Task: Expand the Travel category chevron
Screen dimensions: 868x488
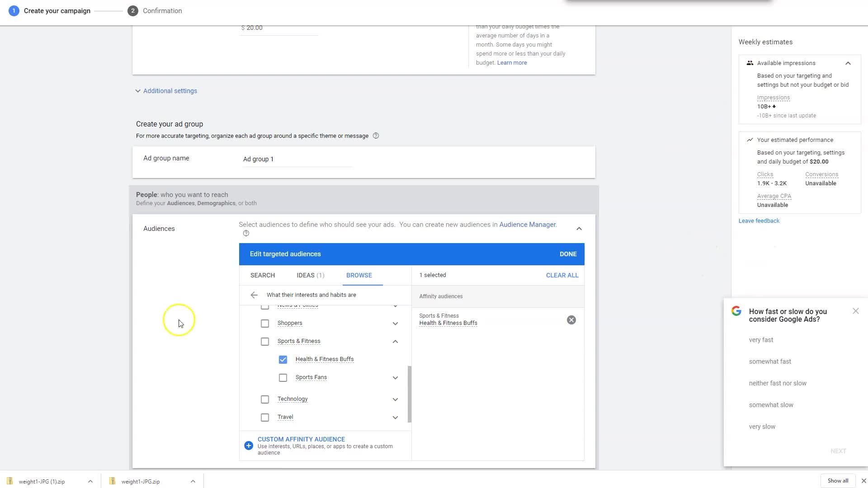Action: pyautogui.click(x=395, y=418)
